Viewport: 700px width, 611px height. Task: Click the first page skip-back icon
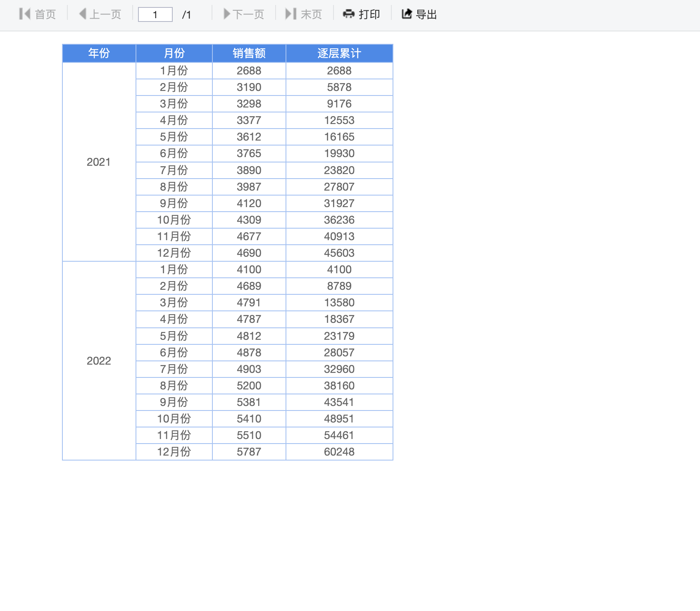click(25, 14)
